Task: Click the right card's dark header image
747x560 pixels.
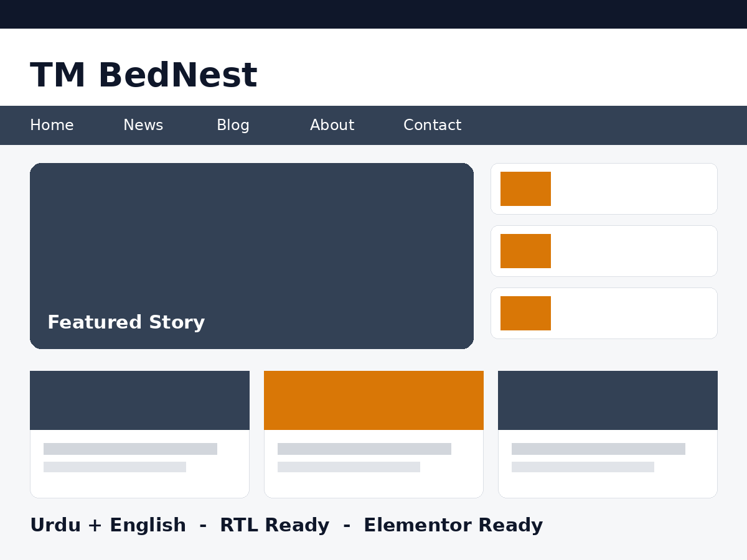Action: pyautogui.click(x=608, y=400)
